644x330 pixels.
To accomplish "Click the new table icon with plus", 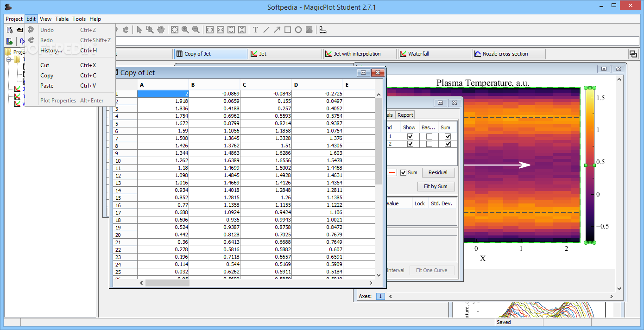I will click(9, 41).
